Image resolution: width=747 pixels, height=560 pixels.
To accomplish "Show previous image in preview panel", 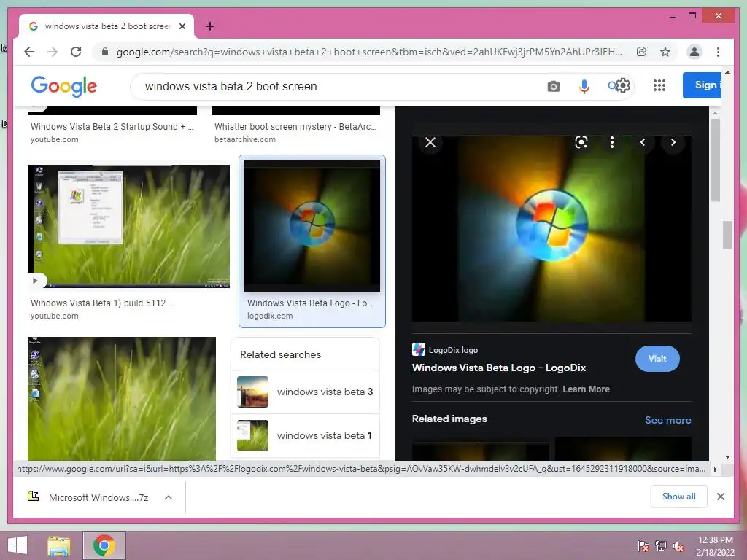I will pyautogui.click(x=642, y=142).
